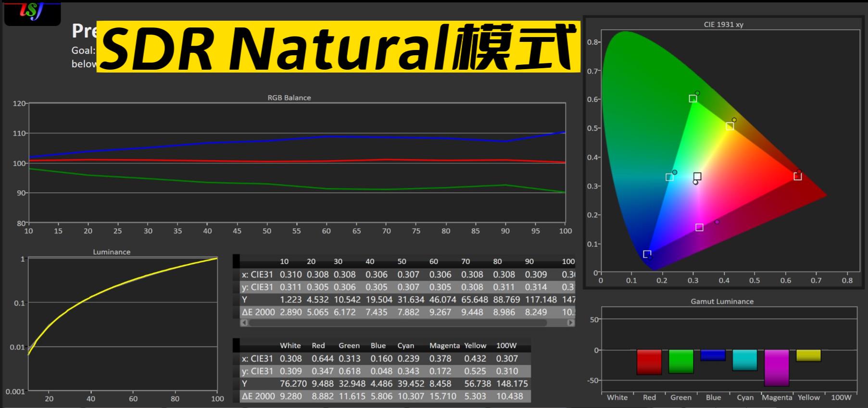Click the Cyan column header in color table
868x408 pixels.
[406, 346]
